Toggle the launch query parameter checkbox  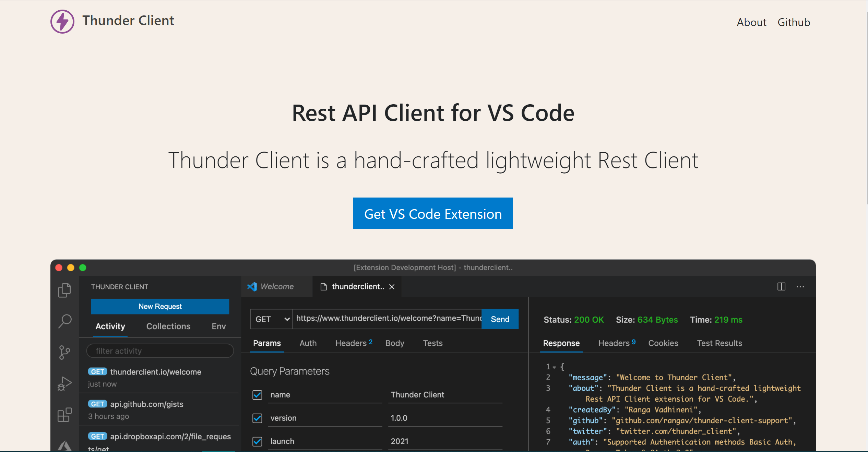click(x=257, y=441)
